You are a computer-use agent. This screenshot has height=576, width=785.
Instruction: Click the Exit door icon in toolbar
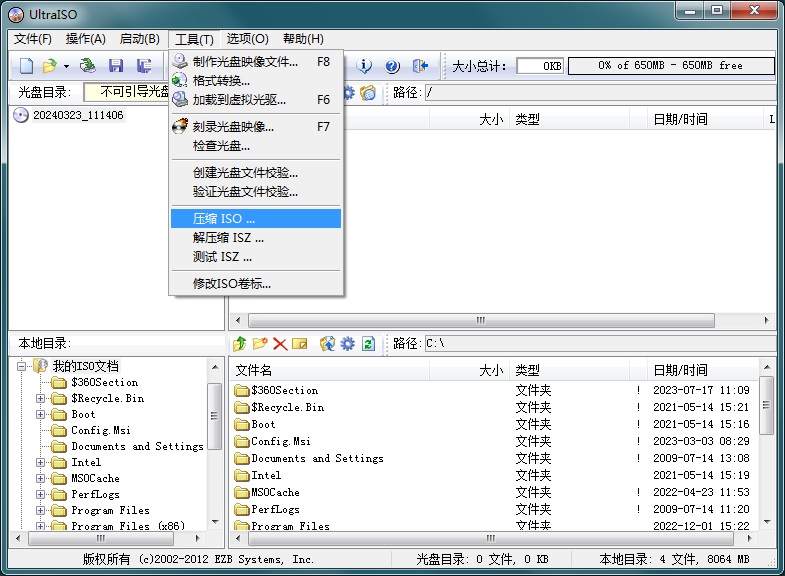point(420,66)
